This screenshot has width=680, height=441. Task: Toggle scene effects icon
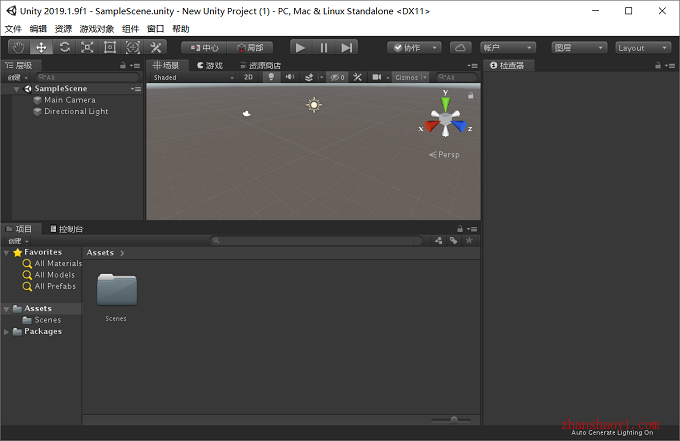coord(309,77)
